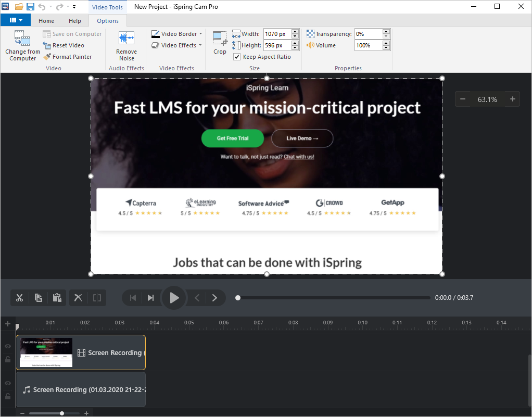532x417 pixels.
Task: Play the video preview
Action: 174,298
